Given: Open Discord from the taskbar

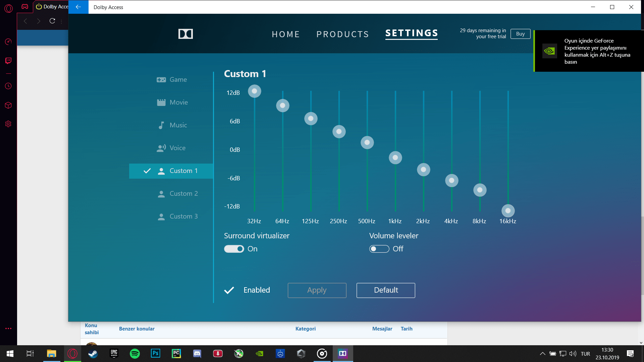Looking at the screenshot, I should 197,354.
